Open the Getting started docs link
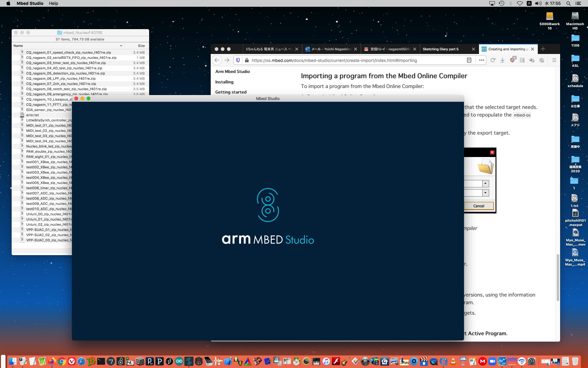The width and height of the screenshot is (588, 368). 231,92
